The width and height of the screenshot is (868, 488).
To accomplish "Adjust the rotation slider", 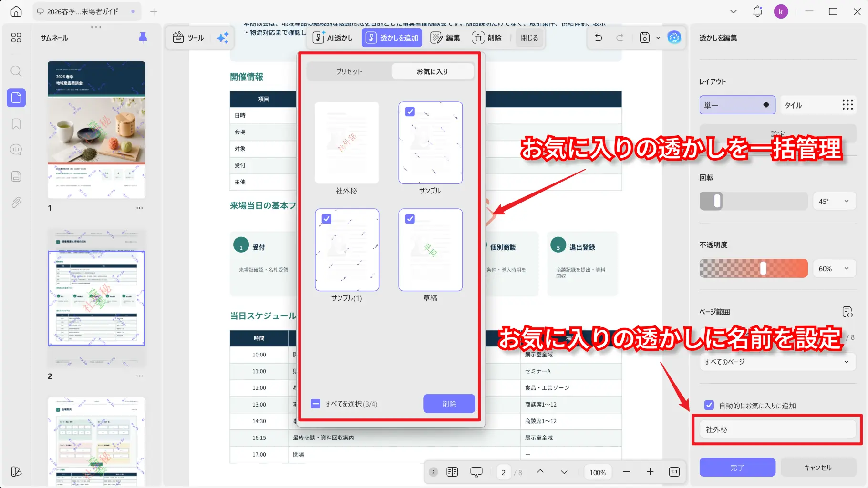I will 753,201.
